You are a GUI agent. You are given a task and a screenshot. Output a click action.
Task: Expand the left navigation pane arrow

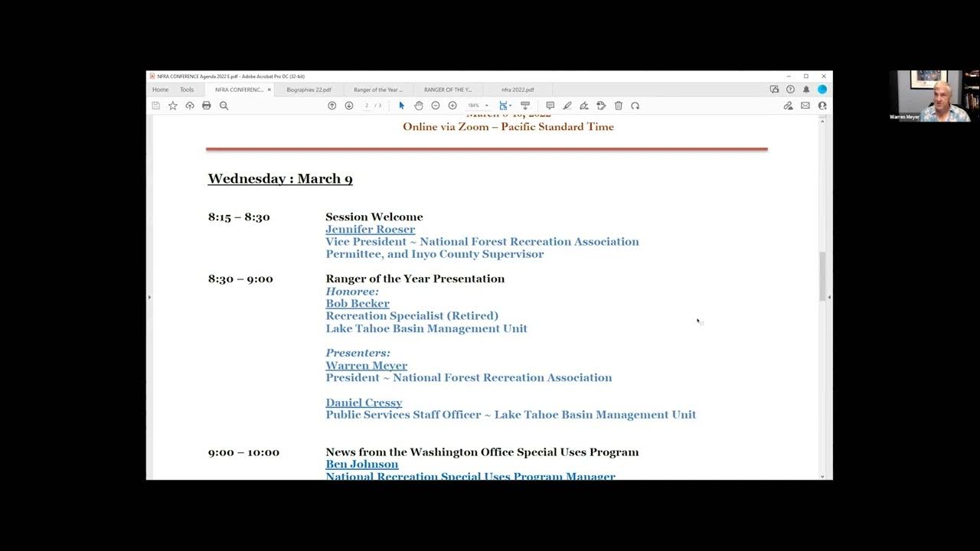[x=149, y=297]
